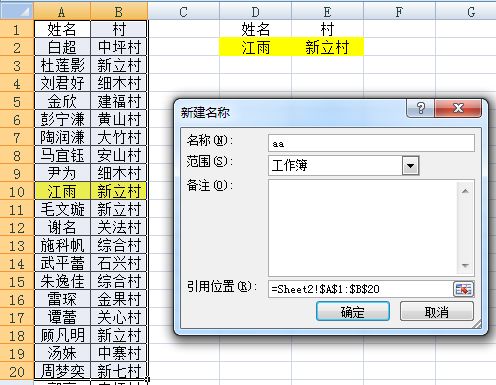Image resolution: width=496 pixels, height=385 pixels.
Task: Click cell containing 金欣
Action: coord(62,101)
